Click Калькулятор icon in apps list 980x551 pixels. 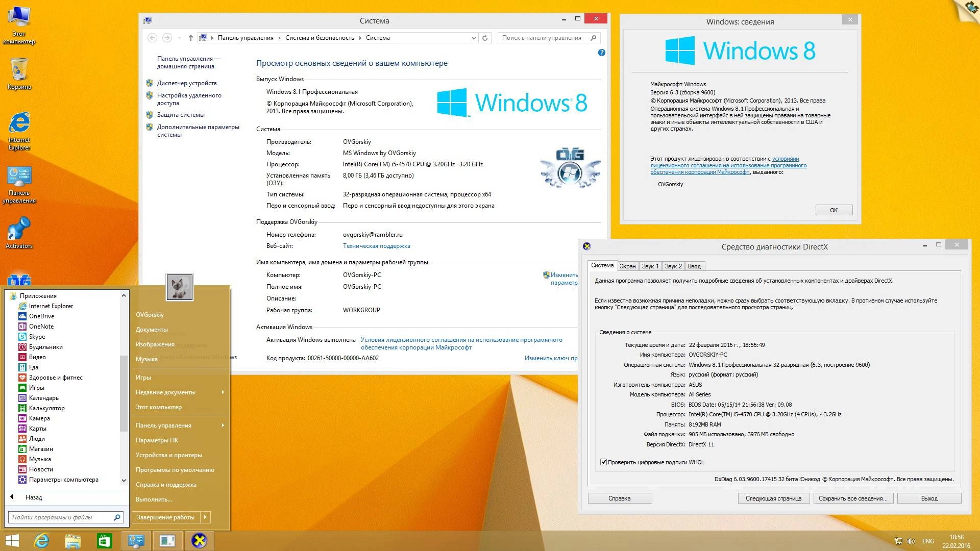pos(22,408)
